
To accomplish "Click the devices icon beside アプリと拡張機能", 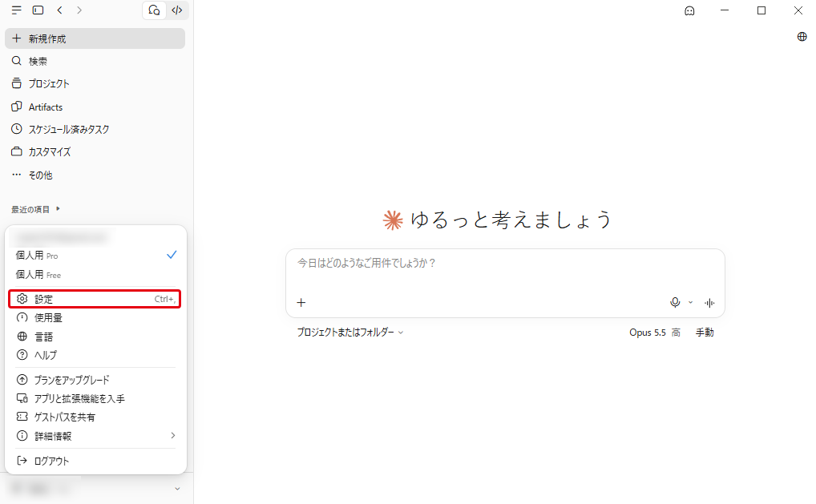I will click(22, 398).
